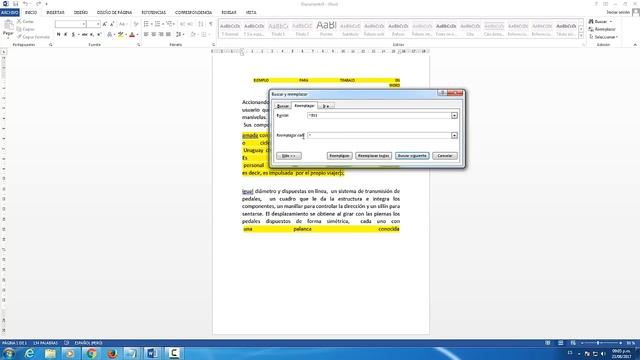Screen dimensions: 640x360
Task: Increase paragraph indent
Action: (190, 24)
